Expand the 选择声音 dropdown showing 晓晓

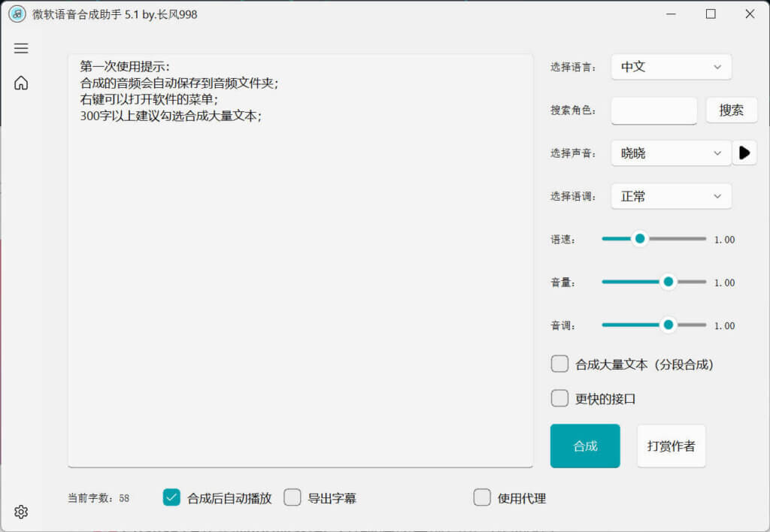(671, 153)
